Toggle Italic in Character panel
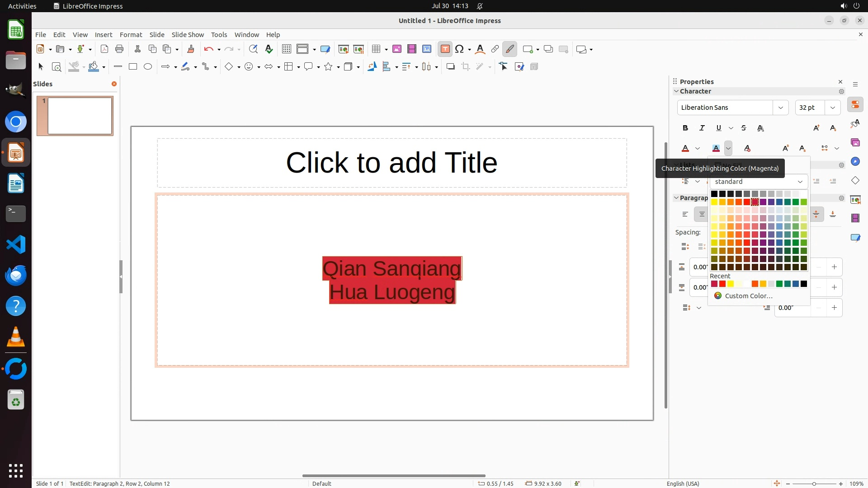 (x=702, y=128)
